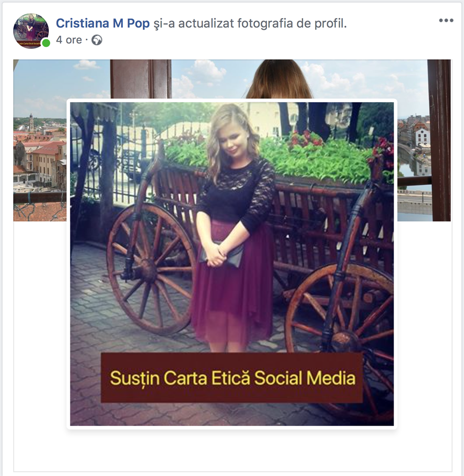
Task: Click the burgundy skirt in profile photo
Action: (x=233, y=294)
